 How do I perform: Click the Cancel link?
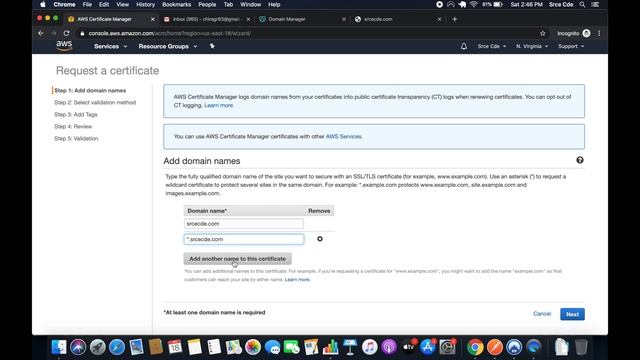pos(542,314)
